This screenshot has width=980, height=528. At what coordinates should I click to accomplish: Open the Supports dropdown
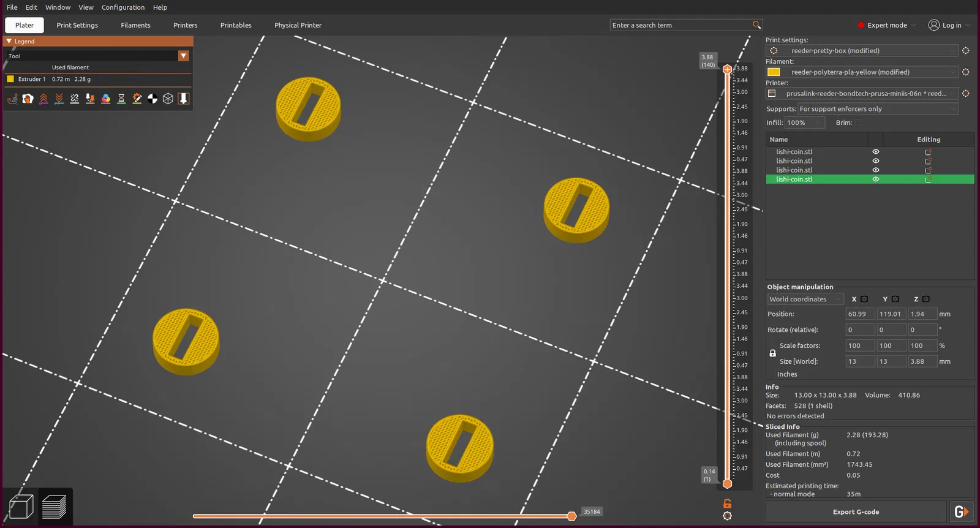[x=878, y=109]
